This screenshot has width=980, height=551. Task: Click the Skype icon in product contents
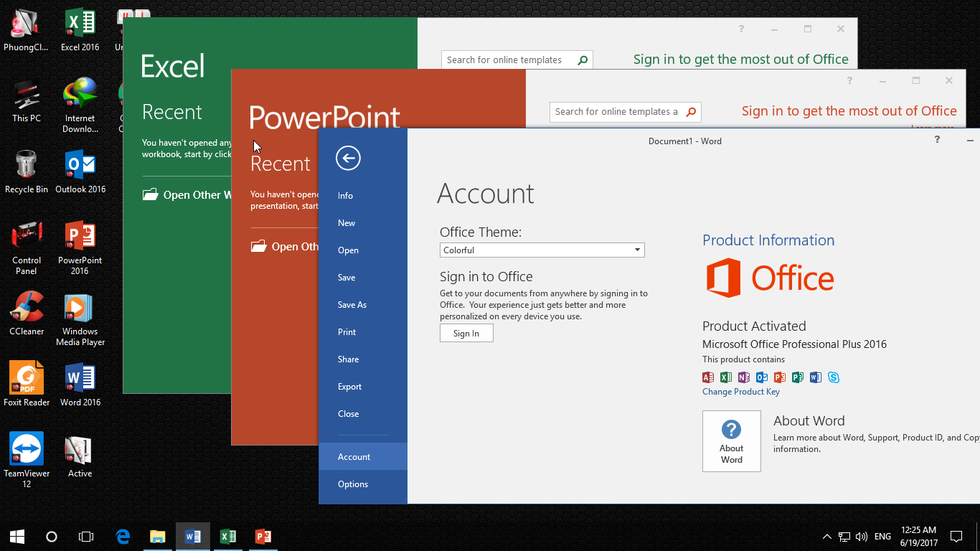[x=834, y=377]
